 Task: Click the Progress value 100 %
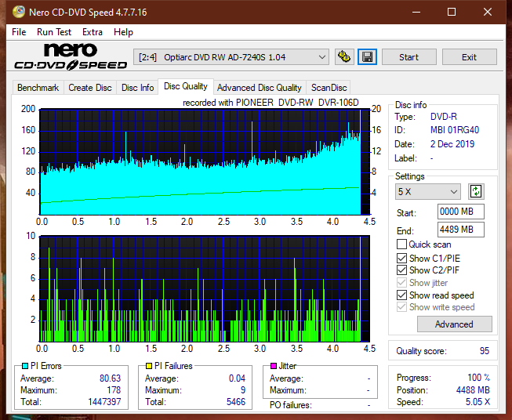pyautogui.click(x=479, y=378)
